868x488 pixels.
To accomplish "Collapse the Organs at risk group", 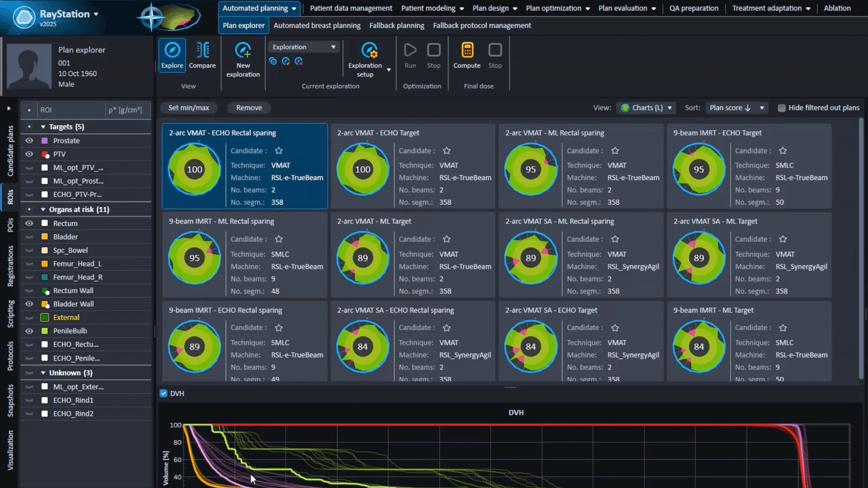I will click(x=43, y=209).
